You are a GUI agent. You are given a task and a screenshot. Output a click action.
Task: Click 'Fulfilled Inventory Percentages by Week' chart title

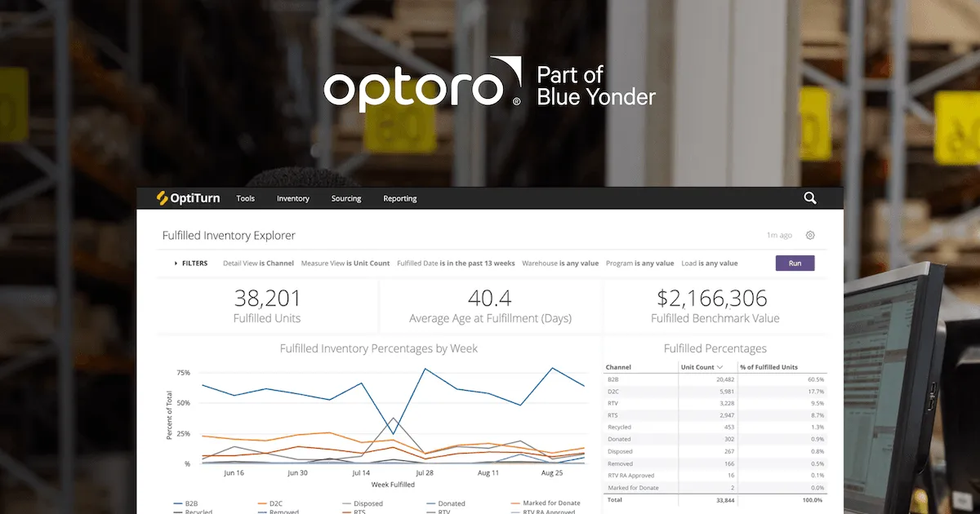pyautogui.click(x=379, y=348)
